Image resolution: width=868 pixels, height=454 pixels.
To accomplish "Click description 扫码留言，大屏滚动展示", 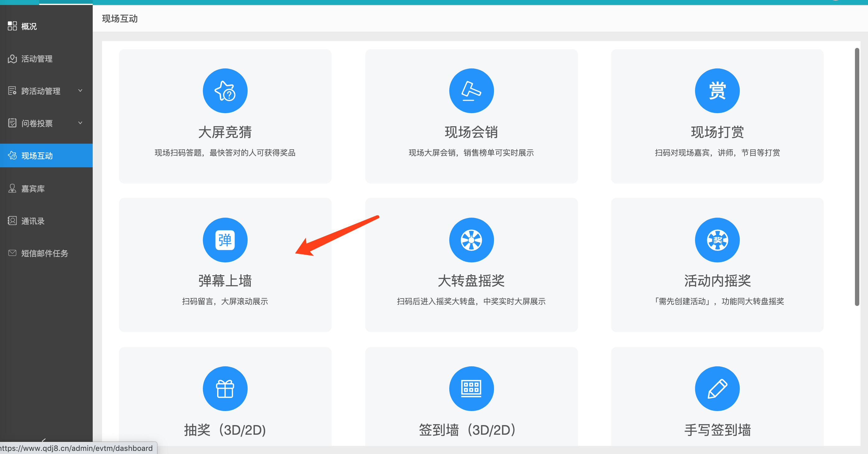I will coord(225,301).
